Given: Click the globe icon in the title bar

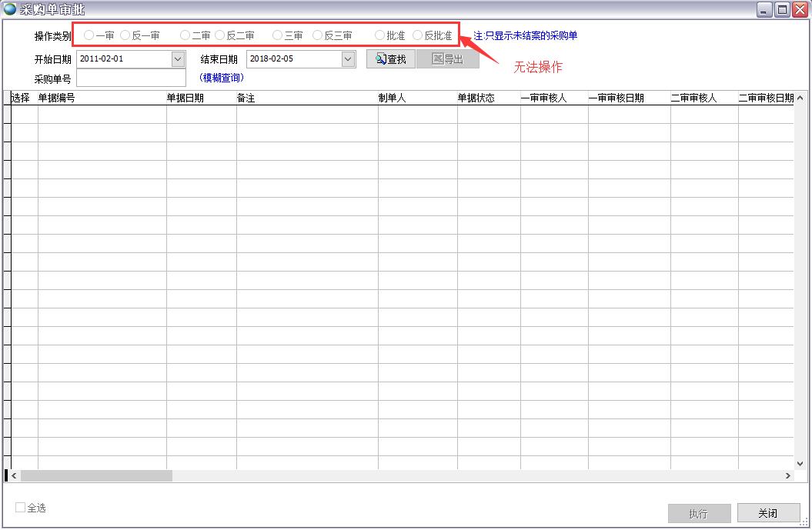Looking at the screenshot, I should [x=10, y=9].
